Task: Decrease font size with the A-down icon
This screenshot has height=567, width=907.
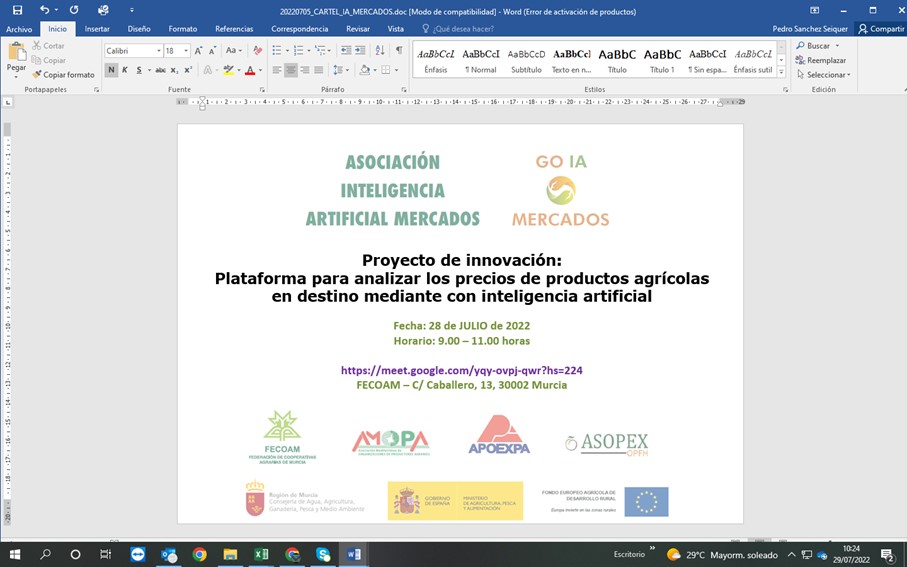Action: click(212, 51)
